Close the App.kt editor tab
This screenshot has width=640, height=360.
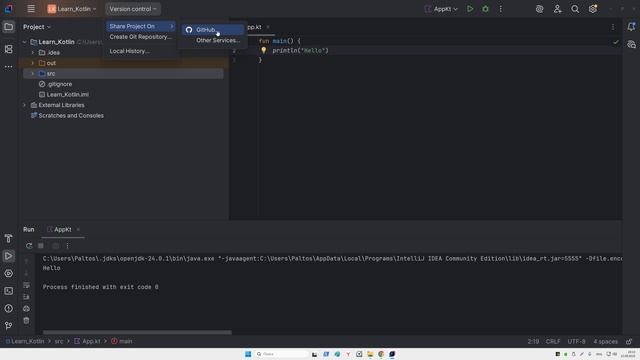coord(268,27)
